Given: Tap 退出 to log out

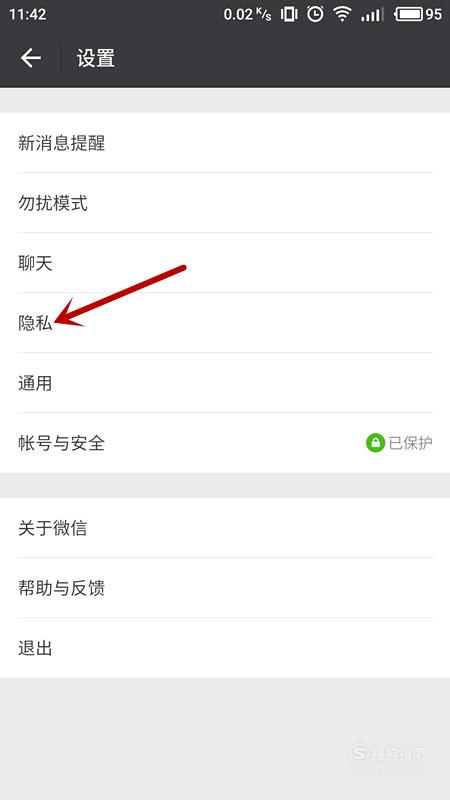Looking at the screenshot, I should click(x=225, y=648).
